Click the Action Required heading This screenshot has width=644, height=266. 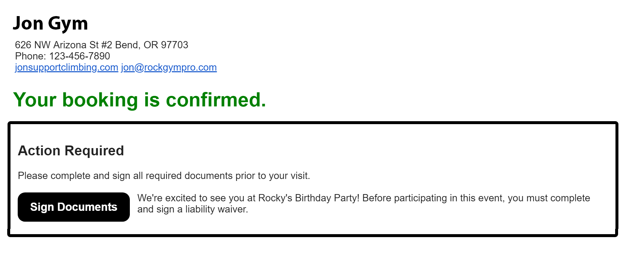point(71,151)
